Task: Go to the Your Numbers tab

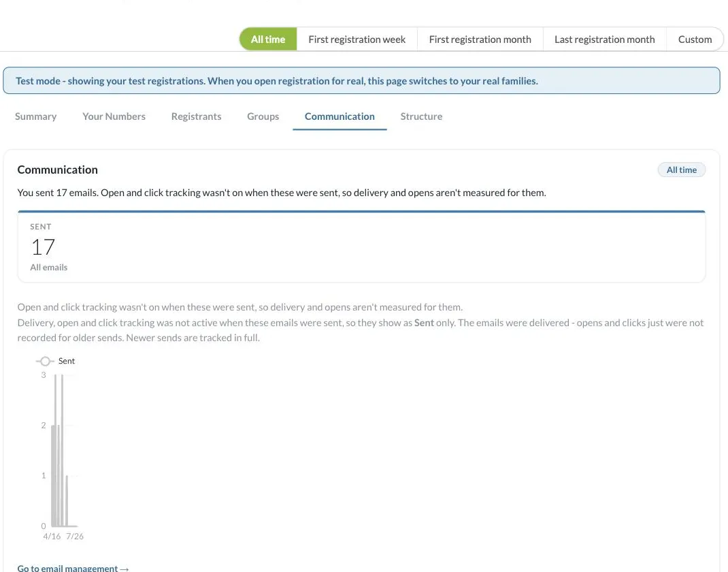Action: [114, 116]
